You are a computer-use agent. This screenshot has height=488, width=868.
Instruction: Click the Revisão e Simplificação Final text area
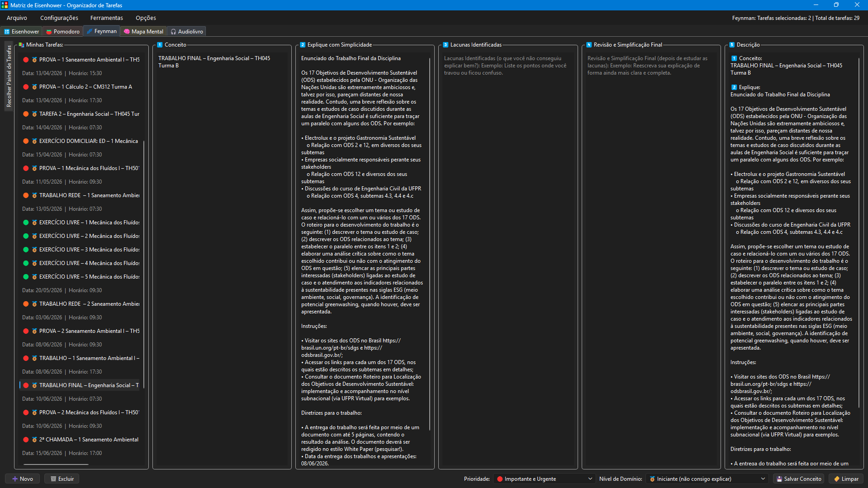[651, 260]
